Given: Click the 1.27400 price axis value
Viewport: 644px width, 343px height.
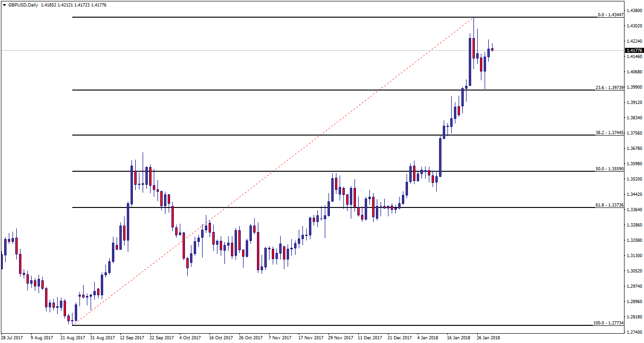Looking at the screenshot, I should (x=634, y=332).
